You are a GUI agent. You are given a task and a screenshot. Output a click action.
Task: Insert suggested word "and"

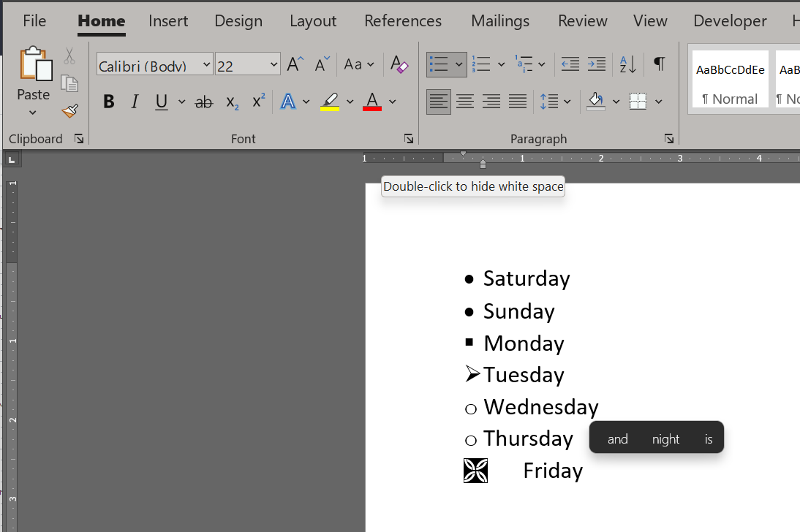(x=617, y=439)
